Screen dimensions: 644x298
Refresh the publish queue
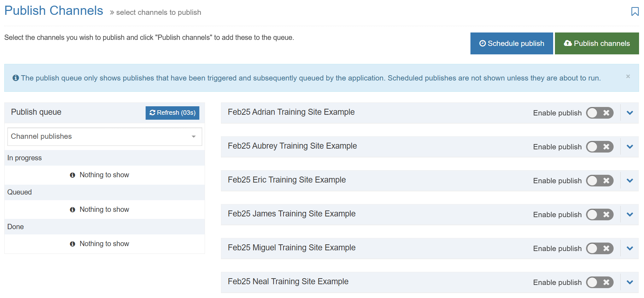(172, 113)
